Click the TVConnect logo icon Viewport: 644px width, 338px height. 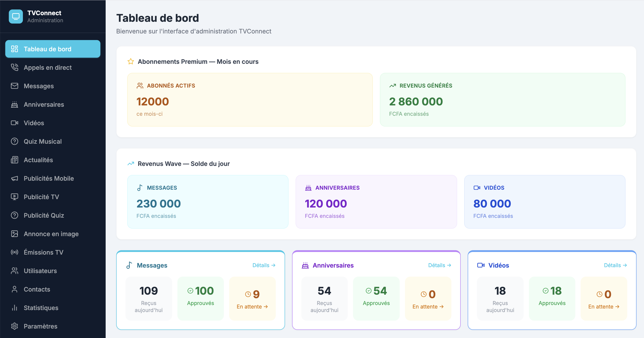pyautogui.click(x=16, y=17)
